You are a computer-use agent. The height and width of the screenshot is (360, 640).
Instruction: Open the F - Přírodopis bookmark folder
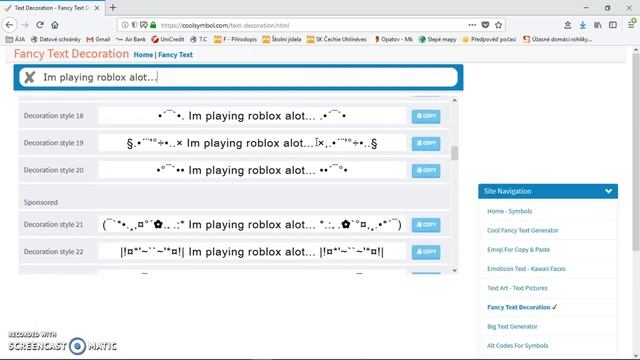pyautogui.click(x=236, y=39)
